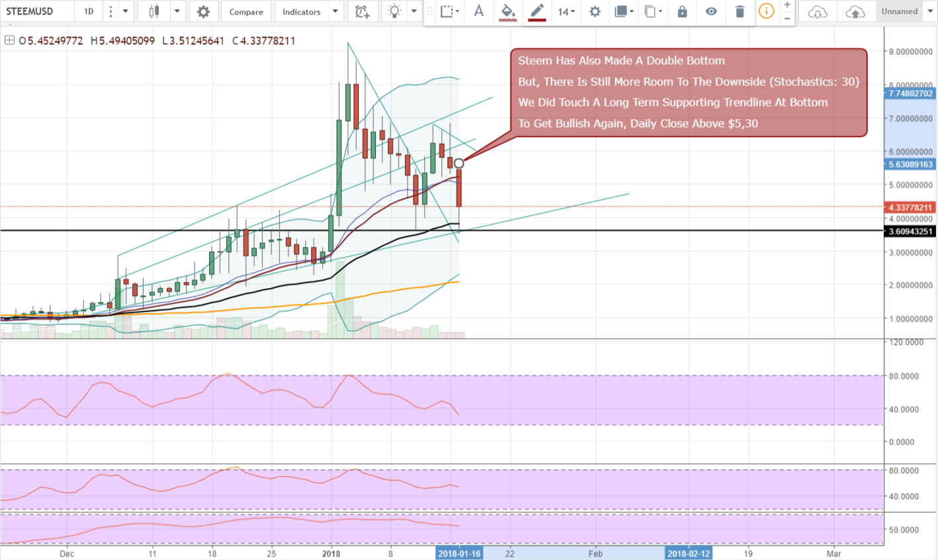
Task: Click the 9.00000000 price axis label
Action: point(911,52)
